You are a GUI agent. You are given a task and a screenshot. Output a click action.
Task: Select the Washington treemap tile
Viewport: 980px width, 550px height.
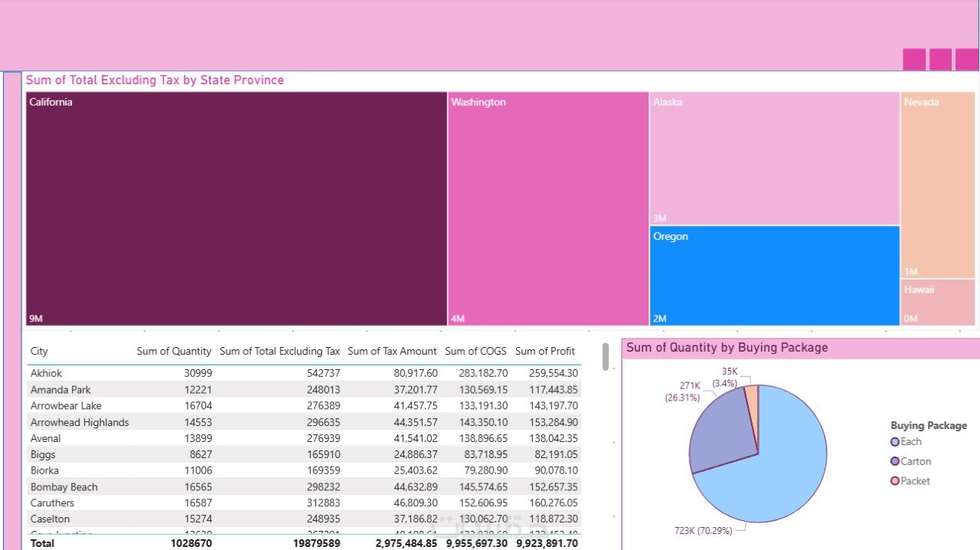548,209
